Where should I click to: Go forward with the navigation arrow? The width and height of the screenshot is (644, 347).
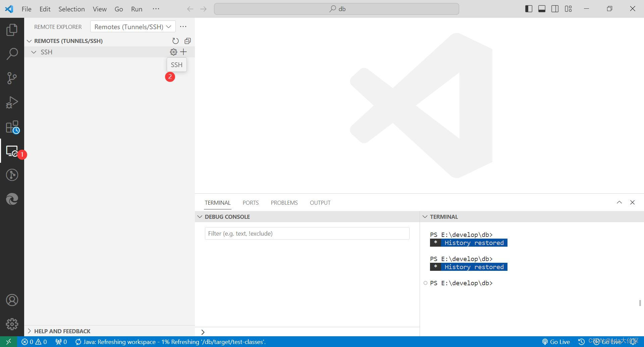click(x=203, y=9)
